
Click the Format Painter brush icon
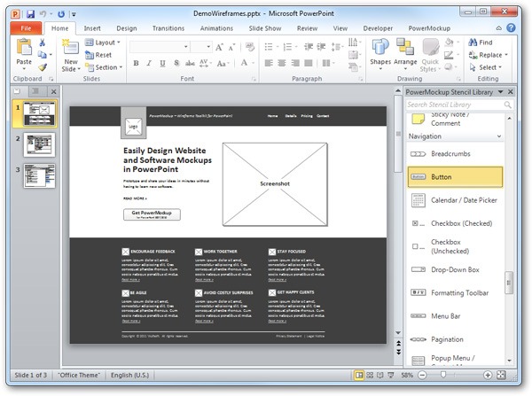coord(43,67)
